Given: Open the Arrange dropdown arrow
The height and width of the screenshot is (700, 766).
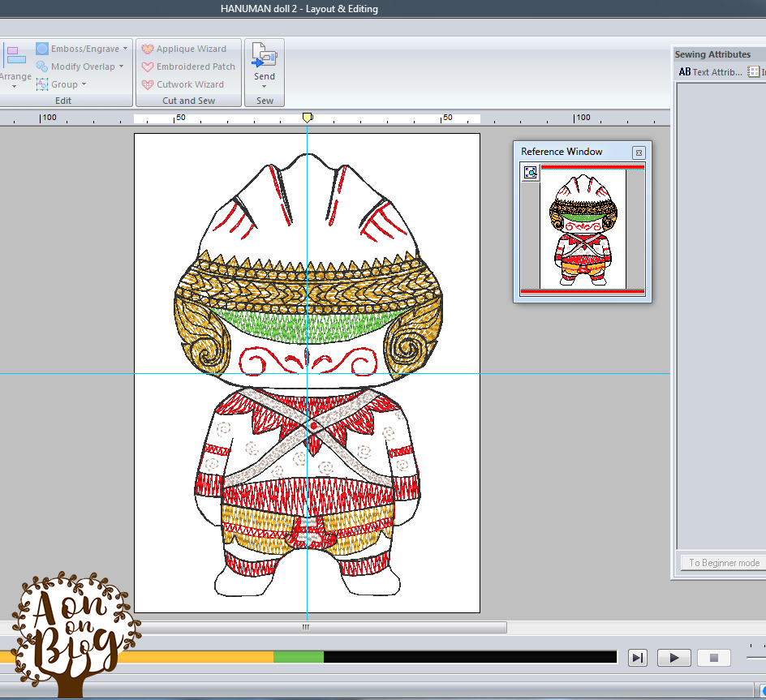Looking at the screenshot, I should click(14, 87).
